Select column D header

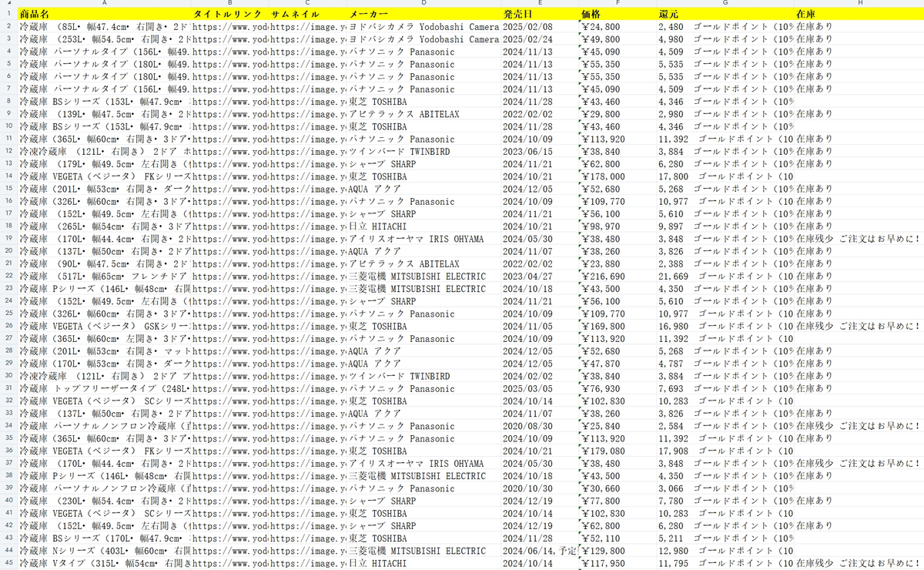pyautogui.click(x=423, y=3)
